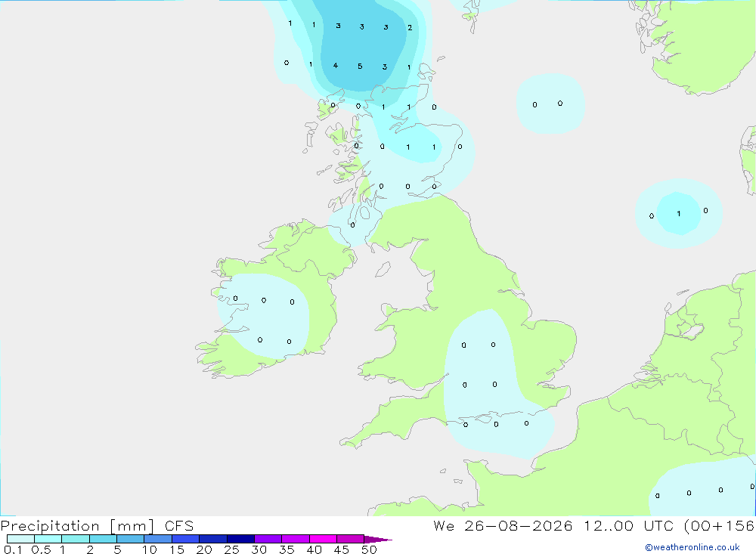Click the 2–5 mm legend color box
Viewport: 756px width, 554px height.
coord(103,539)
